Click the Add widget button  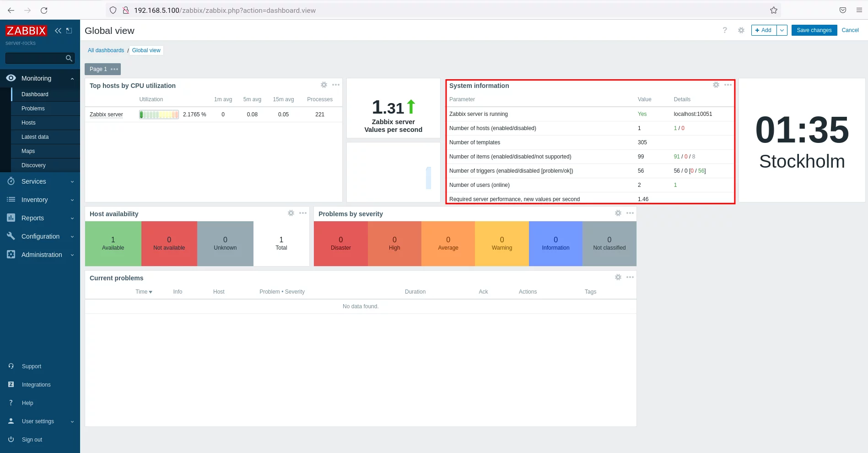(x=764, y=30)
